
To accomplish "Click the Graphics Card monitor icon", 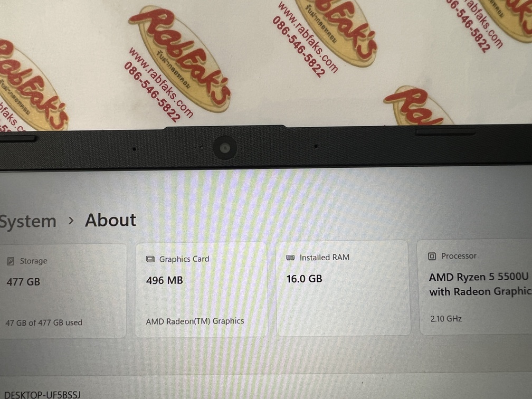I will coord(150,259).
